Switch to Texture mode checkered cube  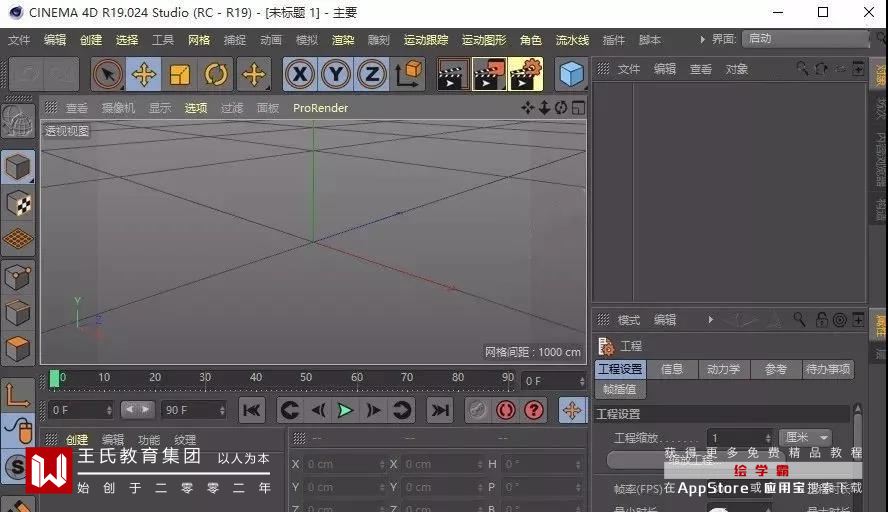click(18, 203)
